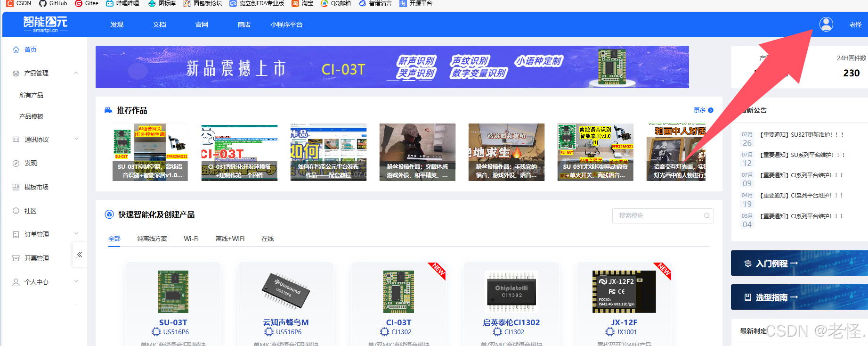Open the 面包板论坛 bookmark
The width and height of the screenshot is (868, 346).
203,3
